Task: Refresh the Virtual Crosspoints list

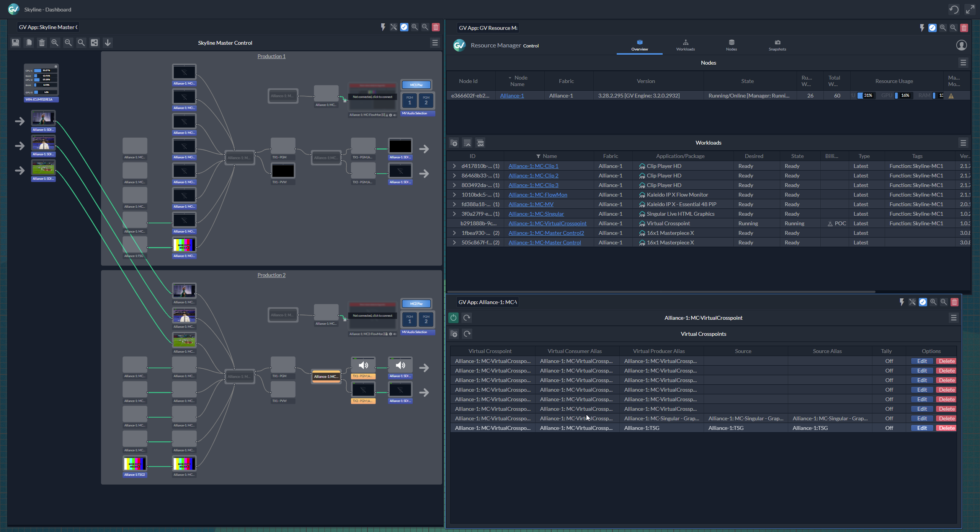Action: 467,334
